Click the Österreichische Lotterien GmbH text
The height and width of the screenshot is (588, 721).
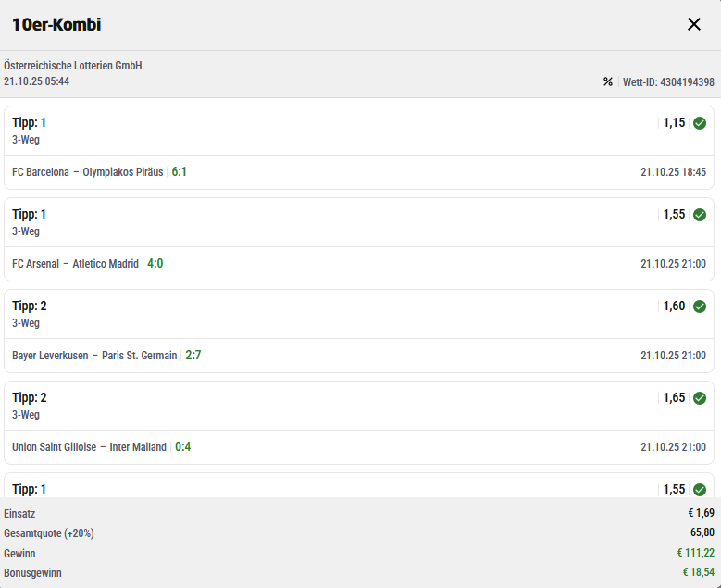[x=72, y=66]
